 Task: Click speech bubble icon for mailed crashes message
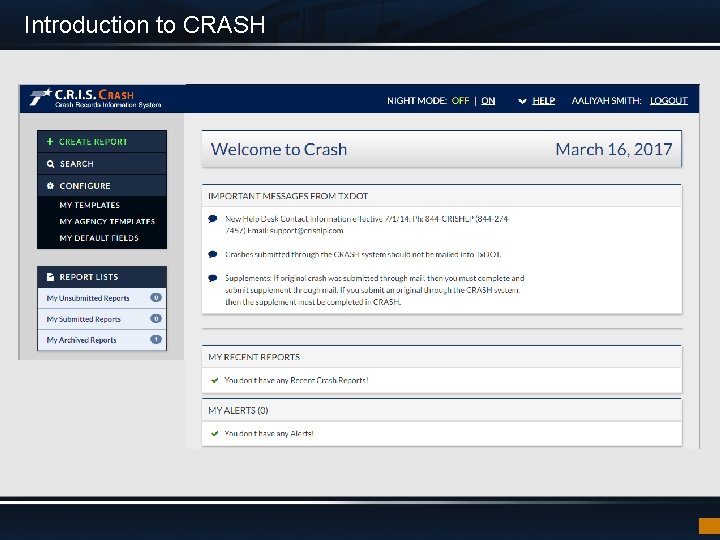click(213, 254)
